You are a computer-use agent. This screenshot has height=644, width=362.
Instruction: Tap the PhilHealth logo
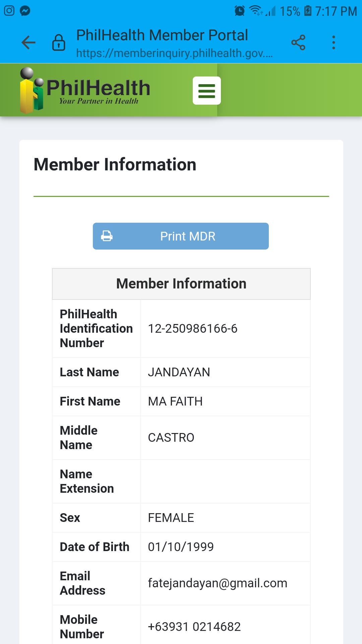point(85,91)
